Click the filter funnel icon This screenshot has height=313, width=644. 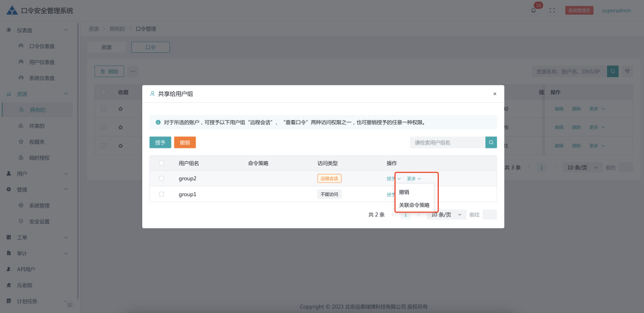tap(627, 71)
